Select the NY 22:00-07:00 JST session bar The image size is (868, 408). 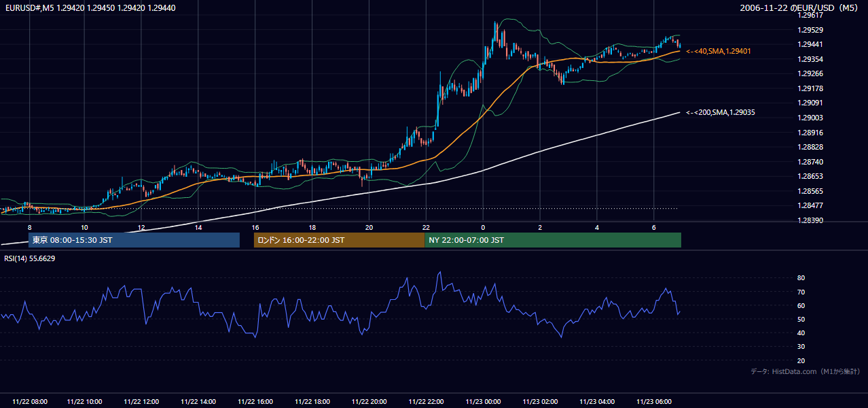point(553,240)
